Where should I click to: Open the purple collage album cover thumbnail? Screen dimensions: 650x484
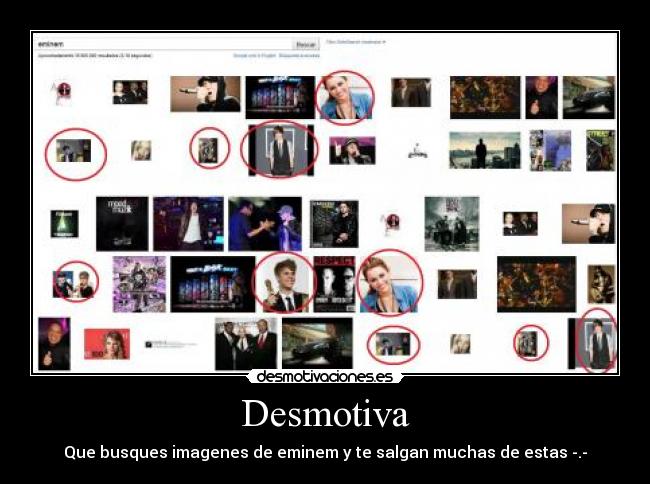(139, 284)
